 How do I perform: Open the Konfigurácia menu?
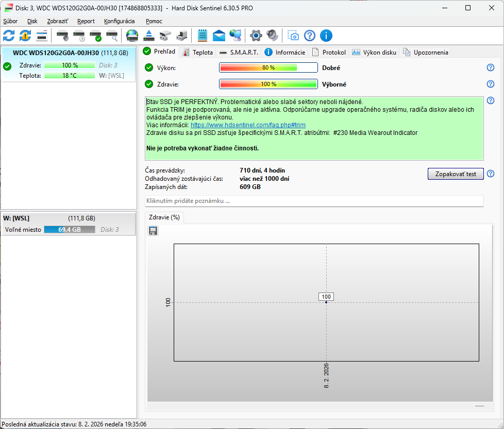coord(119,21)
